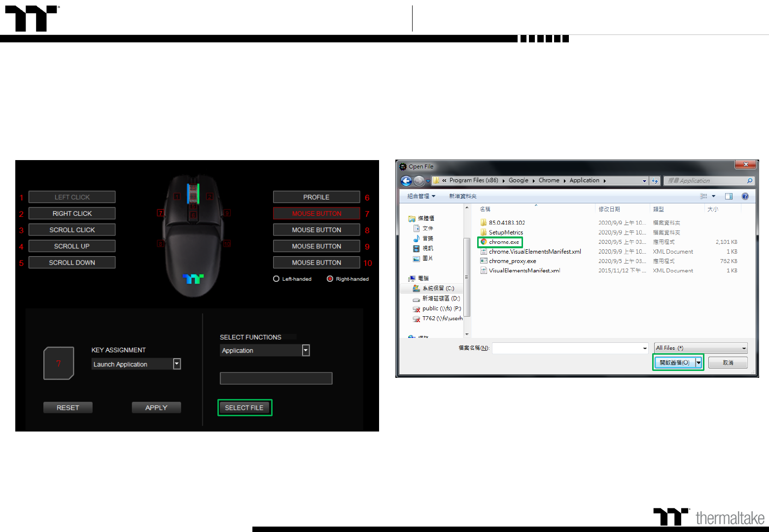
Task: Select the D: drive in sidebar
Action: point(441,299)
